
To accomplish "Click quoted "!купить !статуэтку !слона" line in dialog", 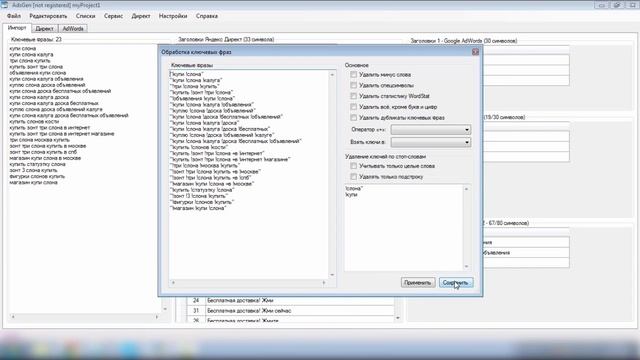I will (x=202, y=190).
